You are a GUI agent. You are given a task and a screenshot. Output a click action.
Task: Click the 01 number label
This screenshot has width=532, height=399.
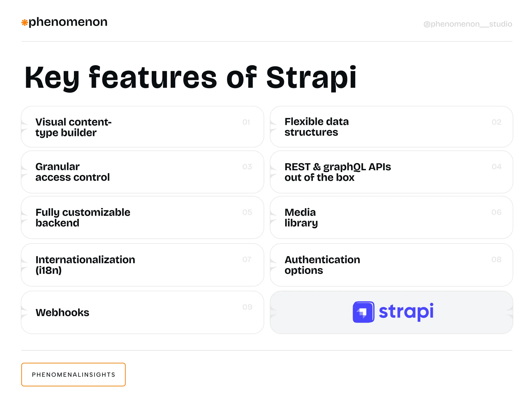(246, 122)
